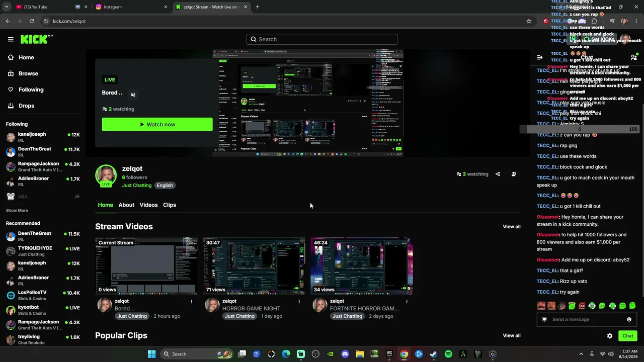Expand the Following list with Show More
This screenshot has height=362, width=644.
point(17,211)
